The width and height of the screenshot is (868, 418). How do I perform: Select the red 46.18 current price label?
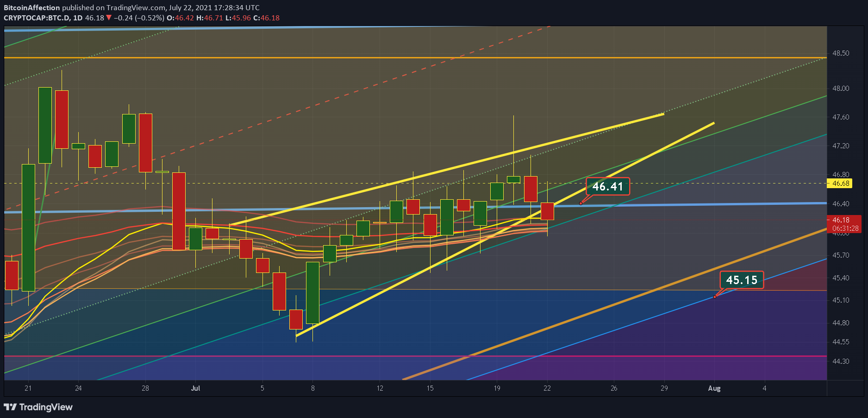tap(841, 220)
